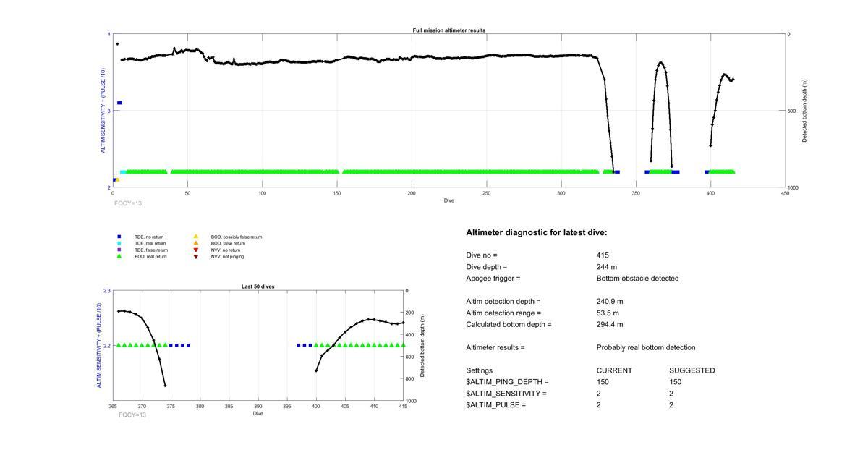
Task: Select the dive depth value '244 m'
Action: (x=607, y=267)
